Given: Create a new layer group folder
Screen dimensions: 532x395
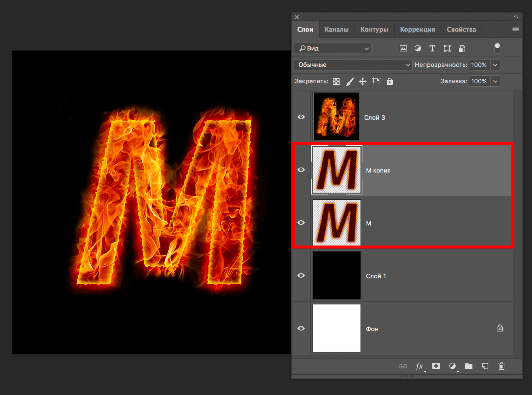Looking at the screenshot, I should point(469,366).
